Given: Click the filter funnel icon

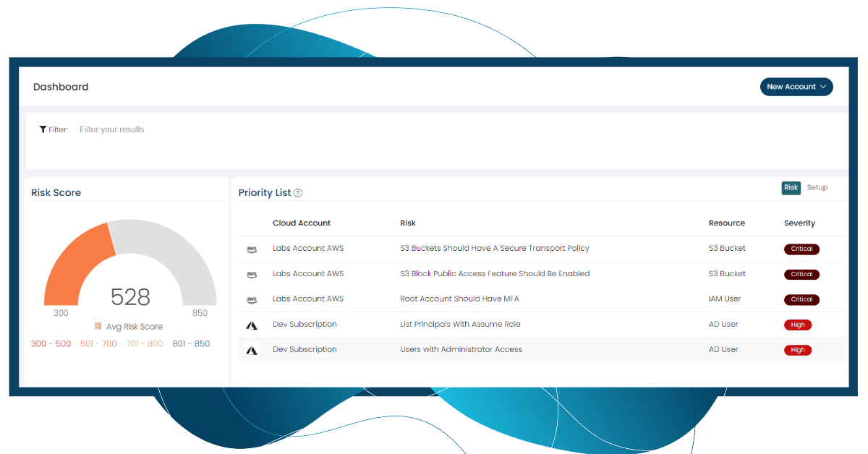Looking at the screenshot, I should click(43, 129).
